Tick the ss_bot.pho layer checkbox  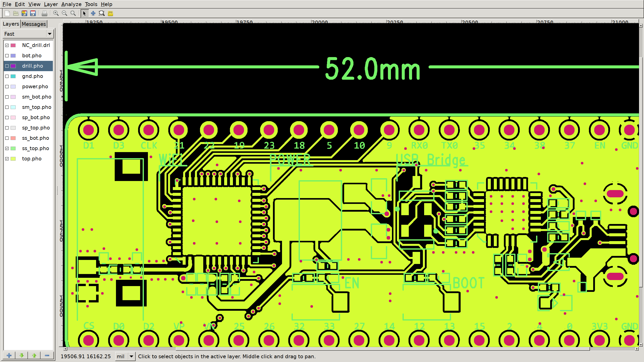(7, 138)
